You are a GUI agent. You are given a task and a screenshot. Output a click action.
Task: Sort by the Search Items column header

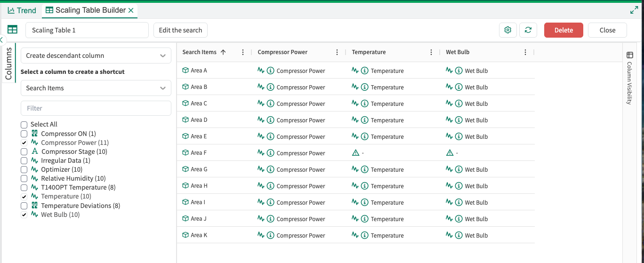(200, 52)
